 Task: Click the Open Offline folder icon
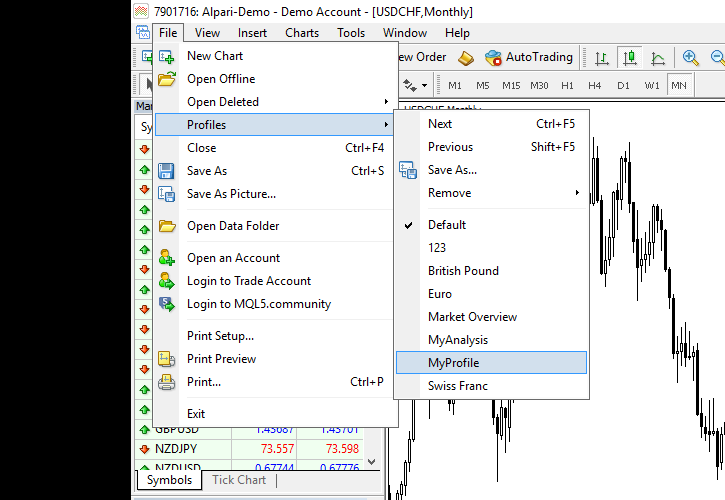tap(166, 79)
